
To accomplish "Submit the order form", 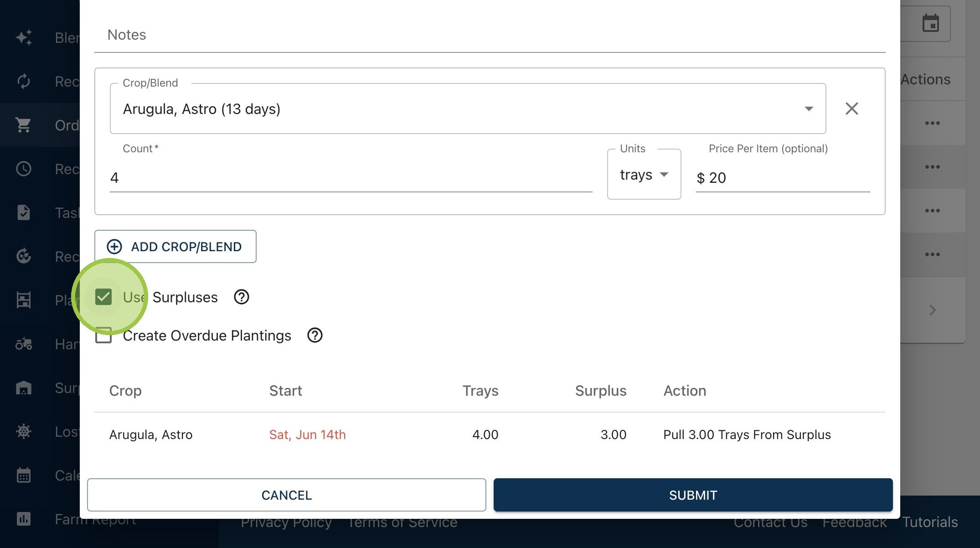I will pyautogui.click(x=693, y=495).
